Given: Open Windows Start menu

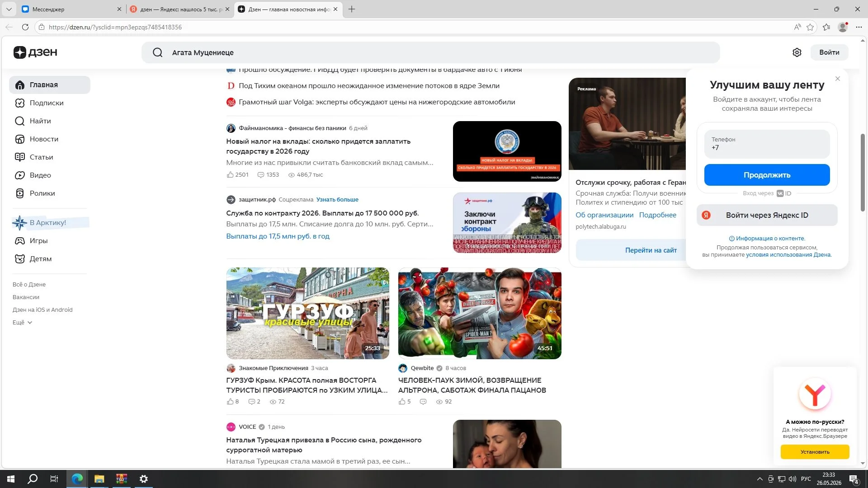Looking at the screenshot, I should click(11, 479).
